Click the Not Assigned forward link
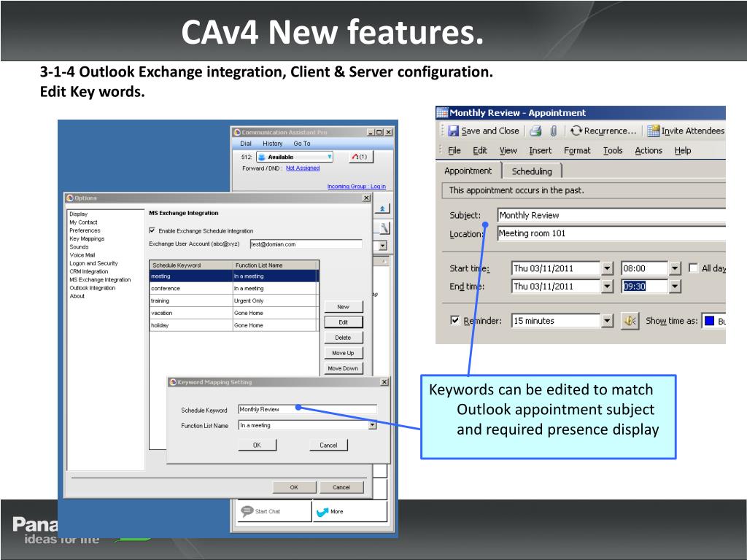Viewport: 747px width, 560px height. tap(303, 168)
